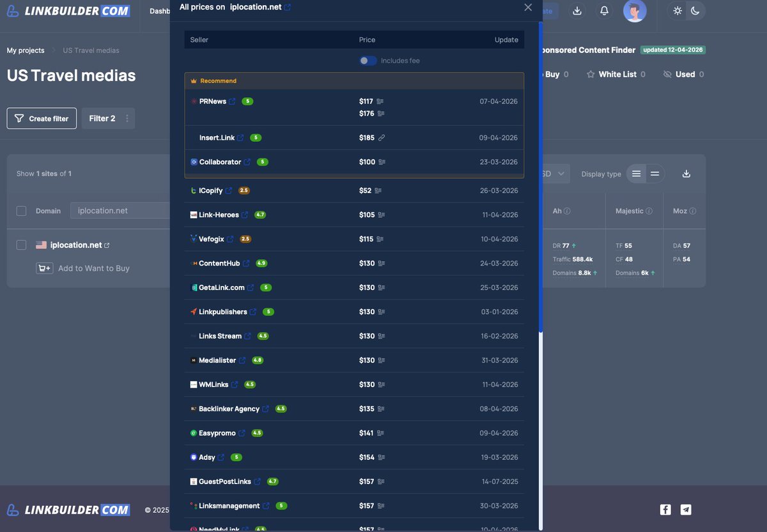
Task: Open Filter 2 options menu dots
Action: 127,119
